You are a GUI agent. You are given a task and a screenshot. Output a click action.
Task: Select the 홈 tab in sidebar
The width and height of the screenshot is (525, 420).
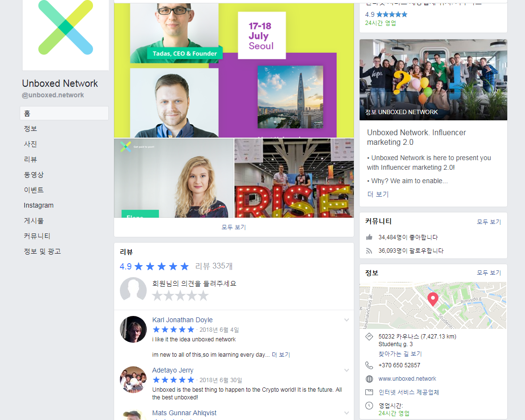[x=64, y=113]
